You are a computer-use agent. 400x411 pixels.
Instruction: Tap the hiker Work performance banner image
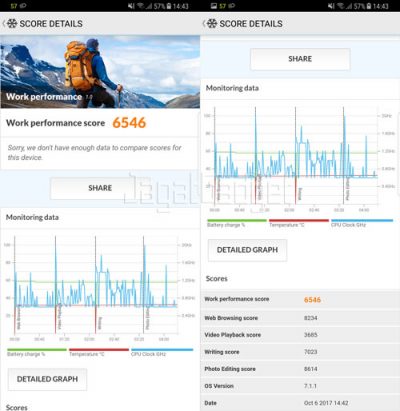coord(100,72)
